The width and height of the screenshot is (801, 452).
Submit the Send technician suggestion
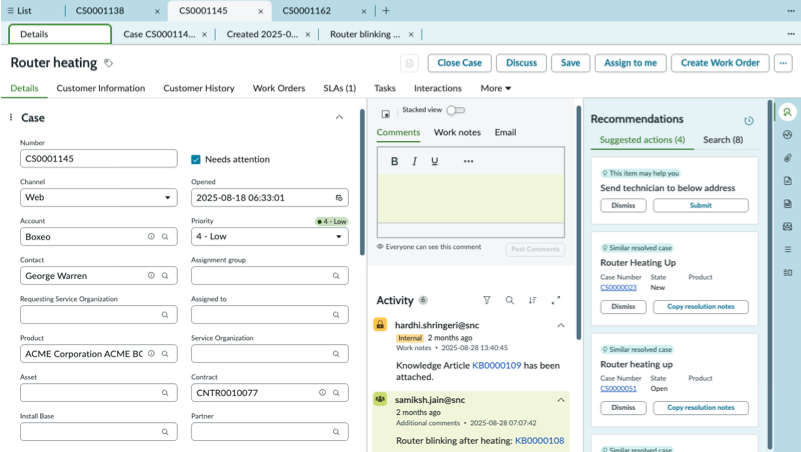pos(700,205)
